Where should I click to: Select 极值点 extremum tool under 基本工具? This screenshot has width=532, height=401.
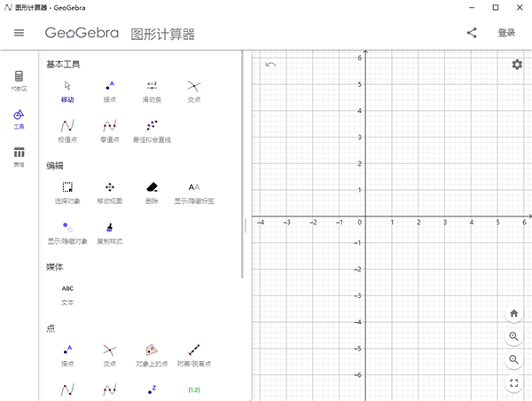pyautogui.click(x=67, y=131)
